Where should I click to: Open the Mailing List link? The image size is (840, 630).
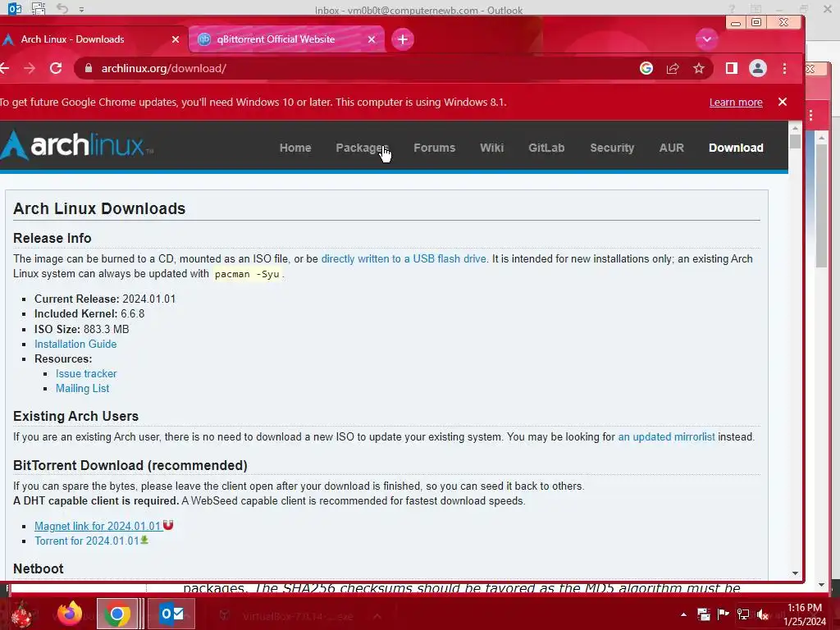(83, 388)
